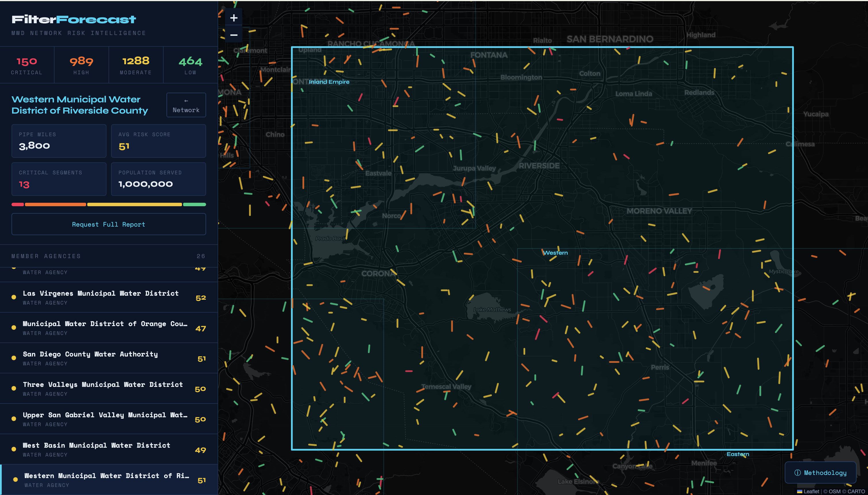Click the 150 Critical count stat
This screenshot has width=868, height=495.
click(27, 65)
